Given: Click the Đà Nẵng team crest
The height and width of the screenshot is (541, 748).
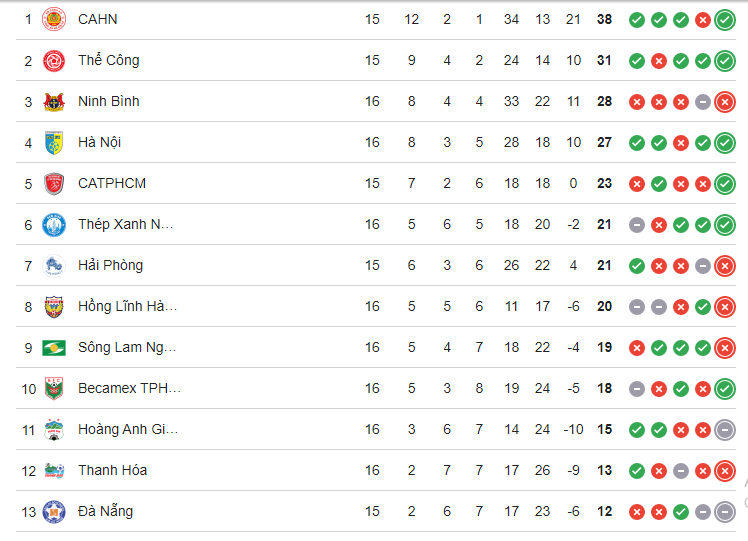Looking at the screenshot, I should (54, 511).
